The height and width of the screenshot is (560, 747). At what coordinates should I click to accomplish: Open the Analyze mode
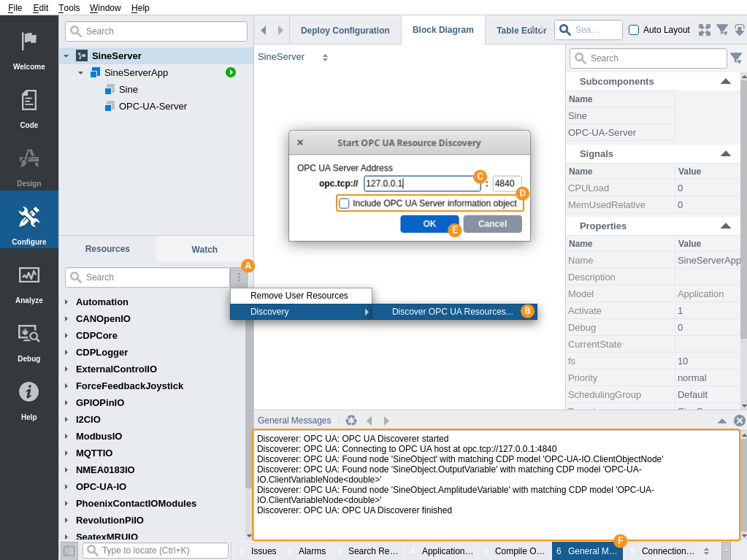point(28,281)
